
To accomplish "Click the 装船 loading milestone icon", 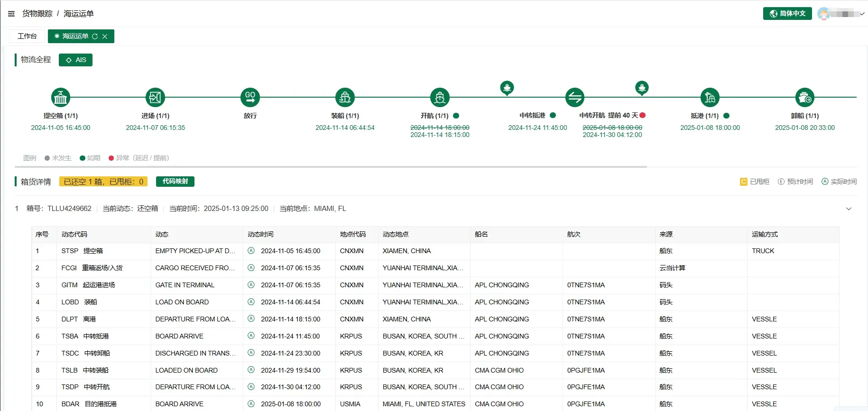I will click(x=345, y=98).
